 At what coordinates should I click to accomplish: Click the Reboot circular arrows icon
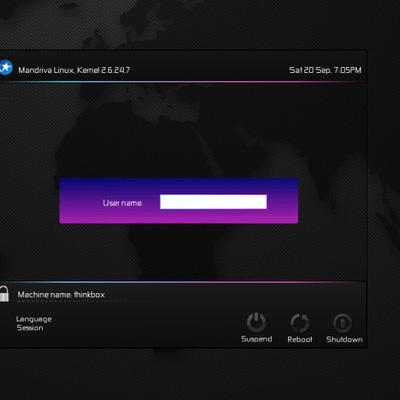[300, 323]
